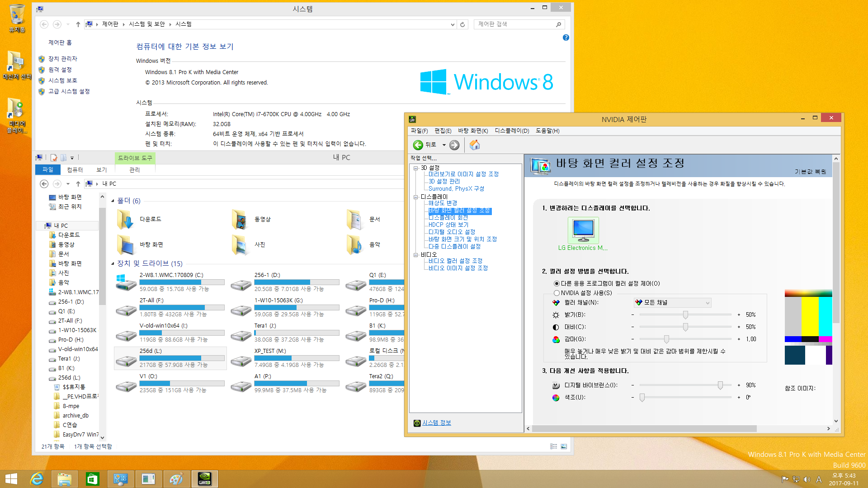
Task: Click volume icon in system tray
Action: [x=807, y=479]
